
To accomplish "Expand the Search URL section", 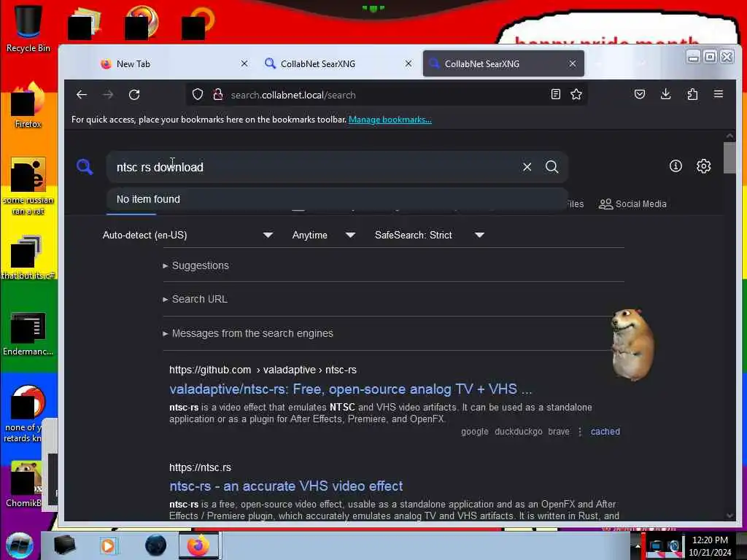I will click(196, 299).
